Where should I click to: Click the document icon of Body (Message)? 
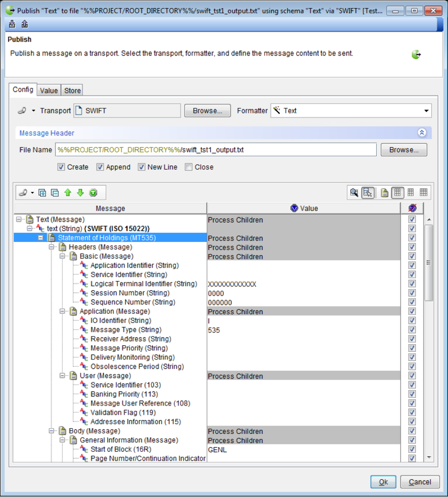coord(62,431)
